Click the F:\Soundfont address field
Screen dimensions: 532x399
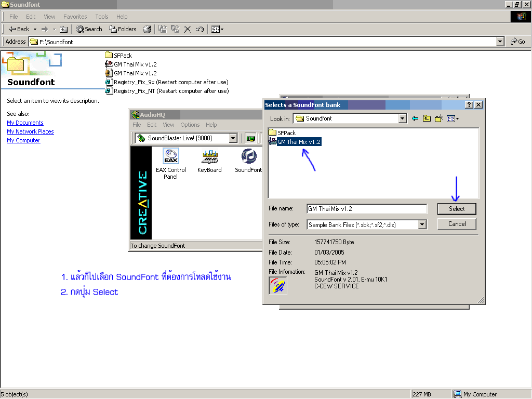point(262,42)
